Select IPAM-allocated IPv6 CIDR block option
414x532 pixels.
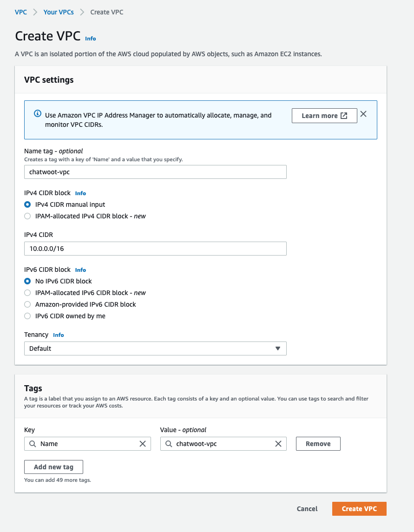click(27, 293)
